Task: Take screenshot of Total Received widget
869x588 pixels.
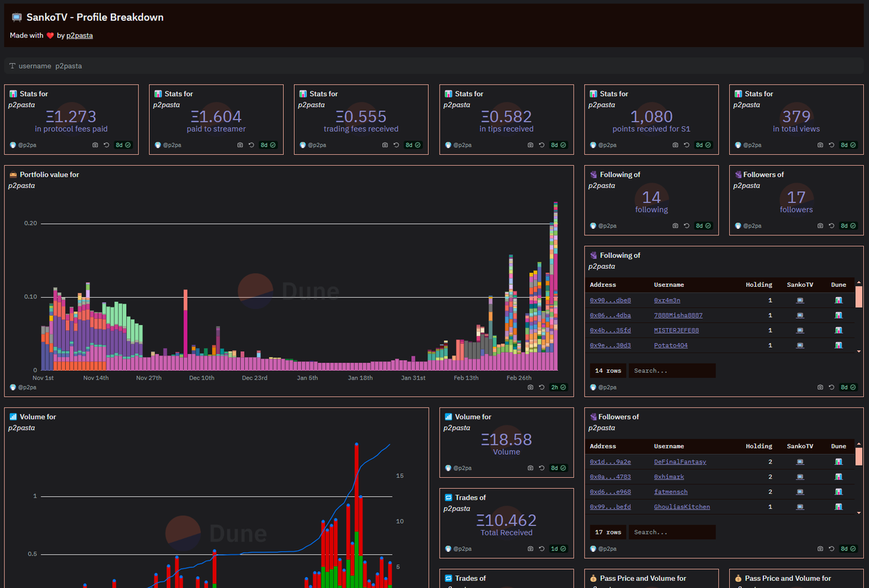Action: coord(531,549)
